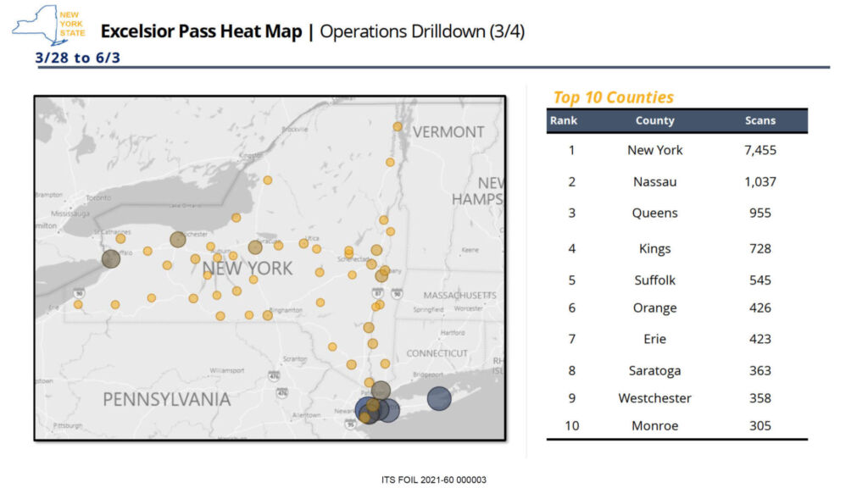868x488 pixels.
Task: Select the "Kings" county cell
Action: coord(655,249)
